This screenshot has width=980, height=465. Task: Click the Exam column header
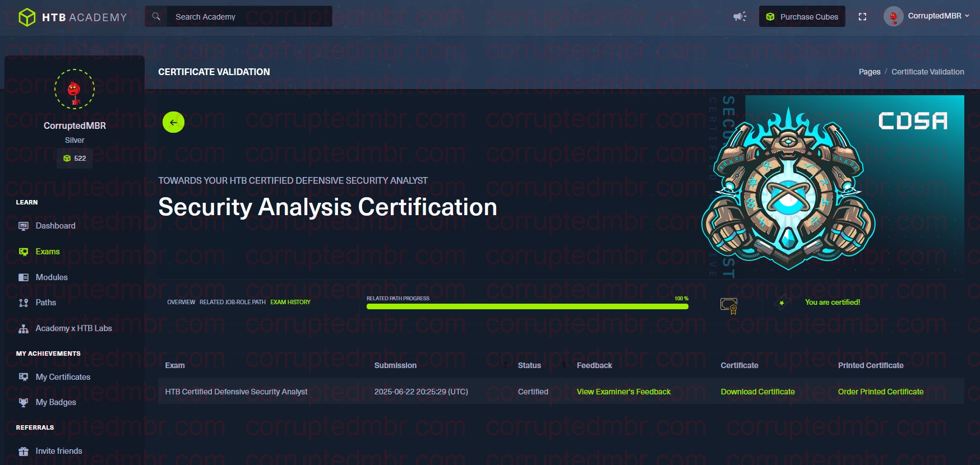(x=175, y=365)
